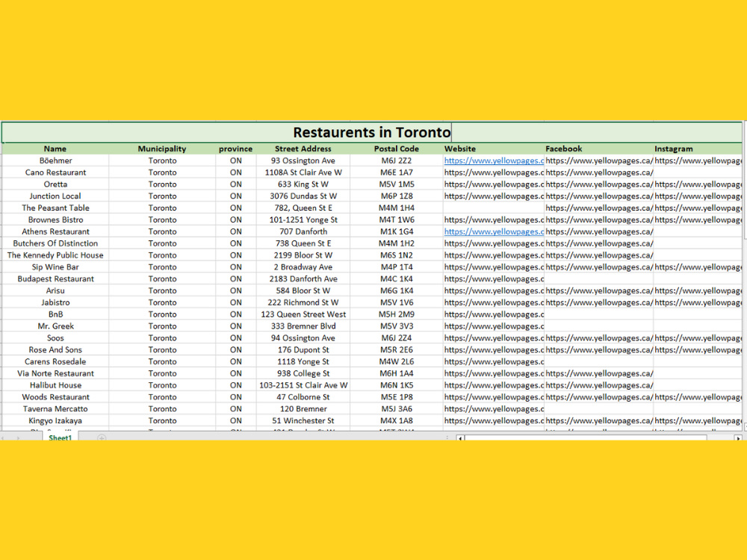Select address cell '101-1251 Yonge St'
Screen dimensions: 747x560
tap(303, 220)
